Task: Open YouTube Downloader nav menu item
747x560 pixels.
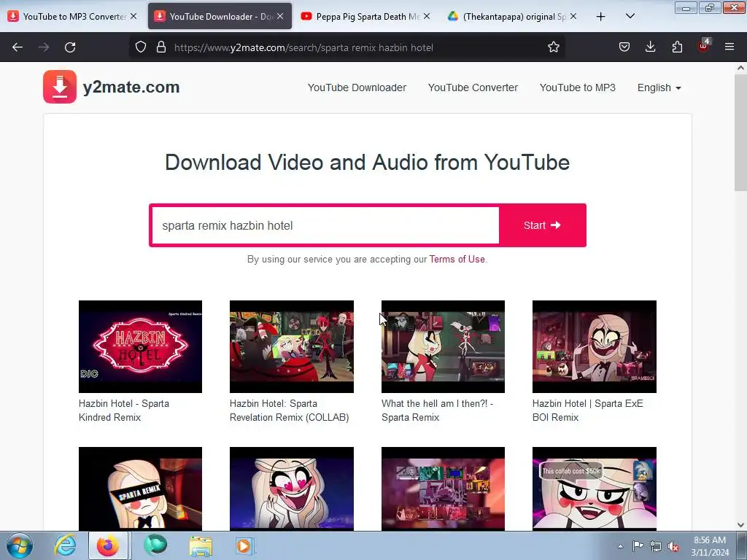Action: pyautogui.click(x=357, y=87)
